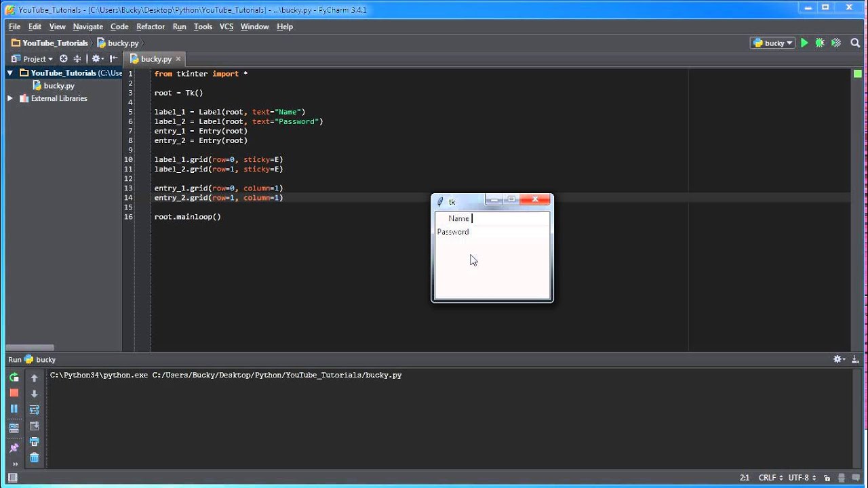
Task: Open the bucky run configuration dropdown
Action: [x=772, y=43]
